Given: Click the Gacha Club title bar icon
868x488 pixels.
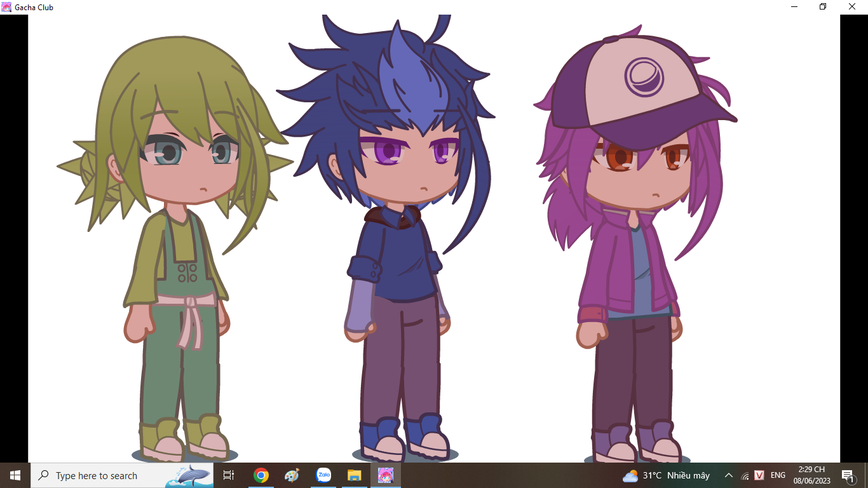Looking at the screenshot, I should click(6, 7).
